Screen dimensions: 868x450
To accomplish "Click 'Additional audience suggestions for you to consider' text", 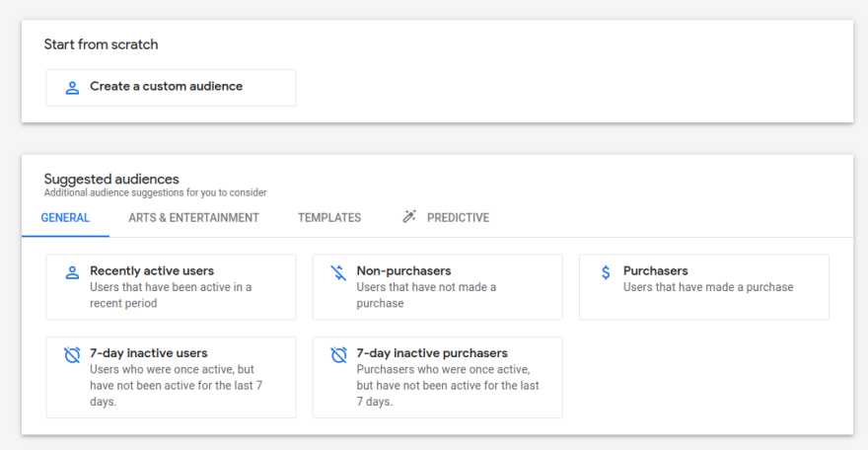I will (x=155, y=192).
